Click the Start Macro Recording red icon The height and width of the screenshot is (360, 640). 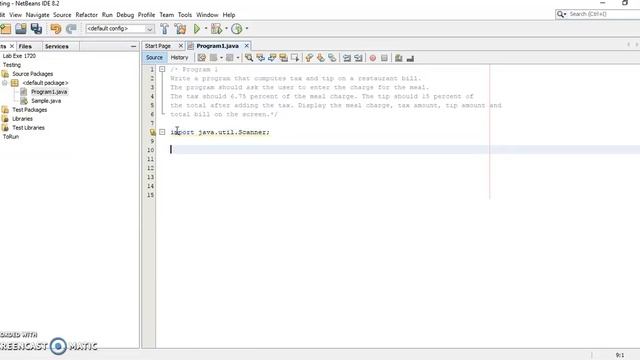373,58
